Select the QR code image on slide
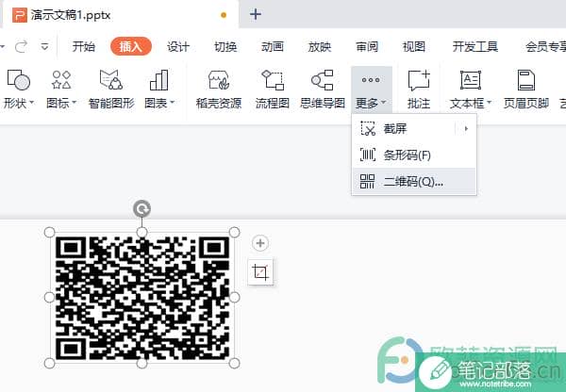This screenshot has height=392, width=566. point(142,298)
